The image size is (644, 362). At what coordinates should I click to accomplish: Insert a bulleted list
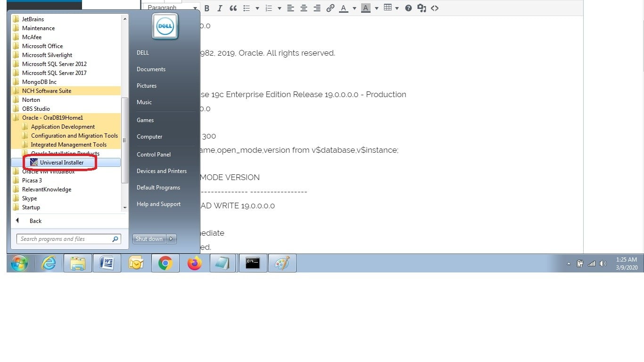pos(246,8)
